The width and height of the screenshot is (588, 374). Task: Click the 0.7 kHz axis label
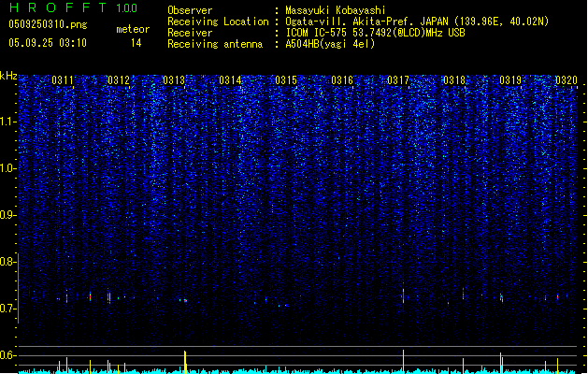click(8, 309)
